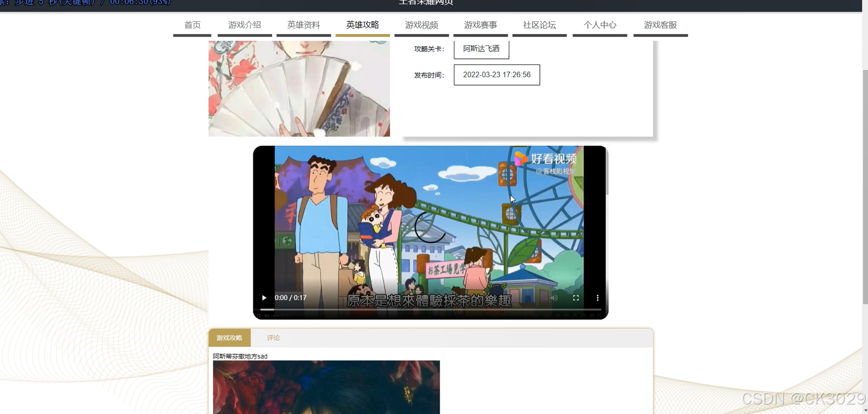Select the 英雄攻略 navigation item
This screenshot has height=414, width=868.
point(363,25)
